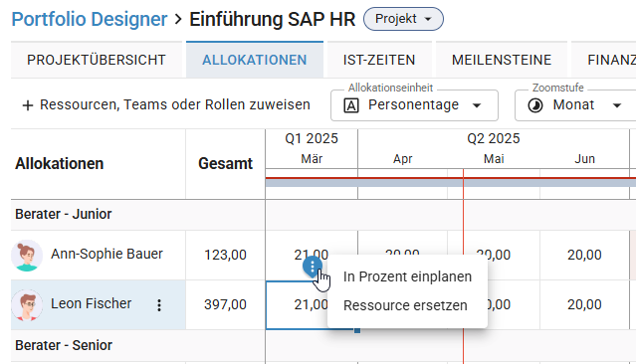Image resolution: width=636 pixels, height=364 pixels.
Task: Click the clock icon in Zoomstufe
Action: [535, 105]
